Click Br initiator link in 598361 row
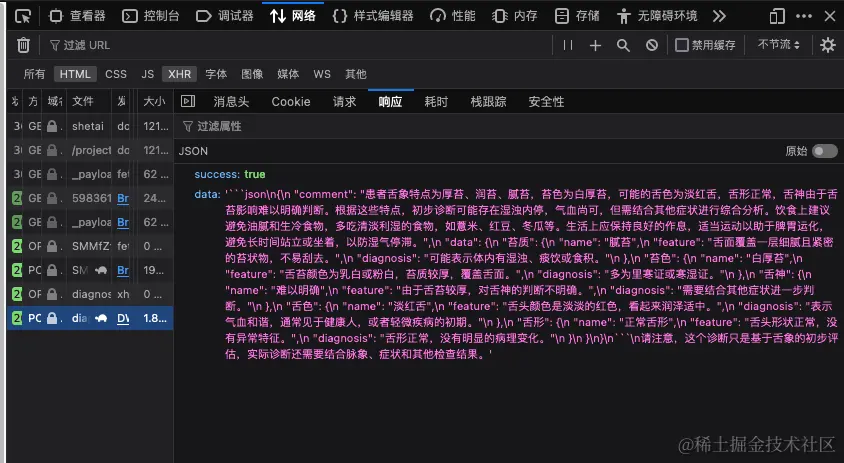The image size is (844, 463). 123,198
